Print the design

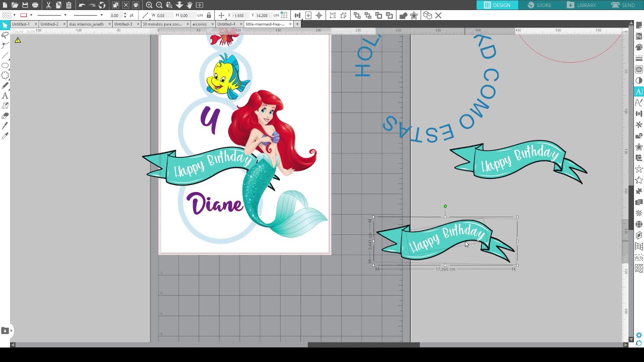click(x=35, y=5)
